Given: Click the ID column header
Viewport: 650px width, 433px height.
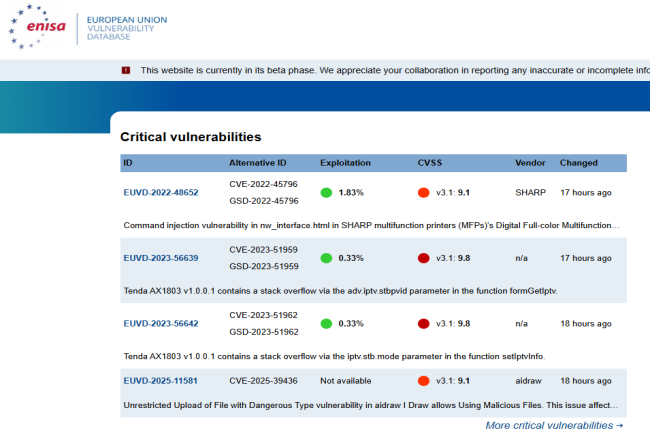Looking at the screenshot, I should [128, 163].
